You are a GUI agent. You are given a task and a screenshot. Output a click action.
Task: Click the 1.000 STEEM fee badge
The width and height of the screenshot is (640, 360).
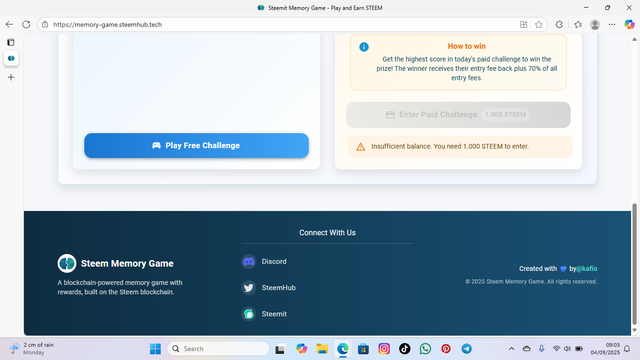pyautogui.click(x=505, y=115)
